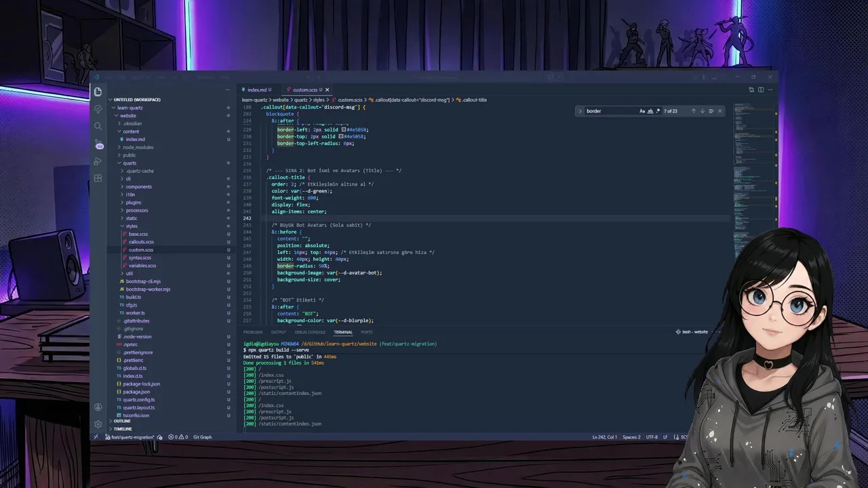Click the feat/quartz-migration branch in status bar
This screenshot has height=488, width=868.
[130, 437]
